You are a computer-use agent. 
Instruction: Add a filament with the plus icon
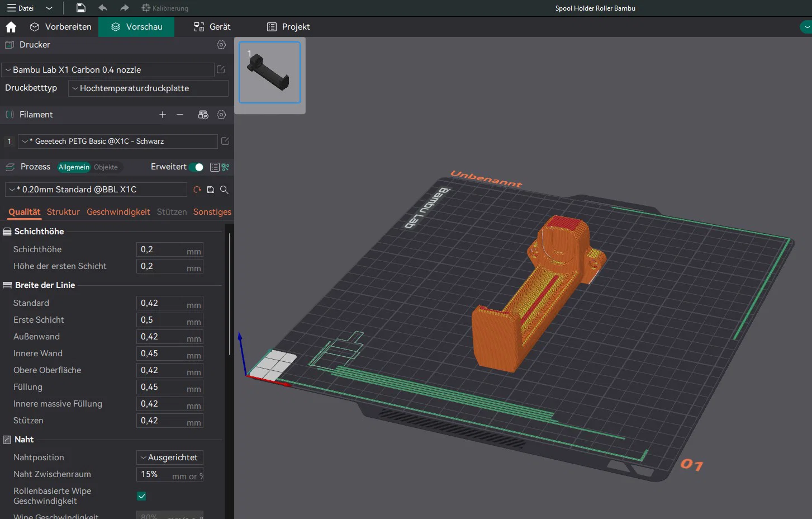163,115
